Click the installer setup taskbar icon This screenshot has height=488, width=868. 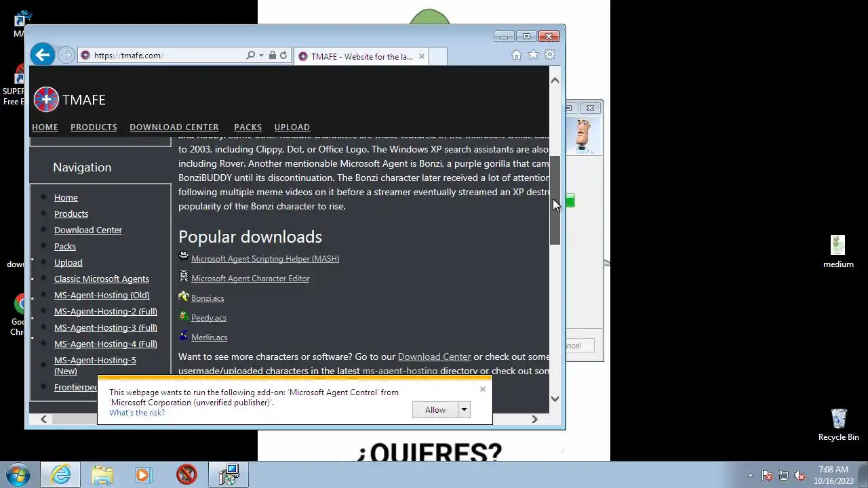pos(229,474)
